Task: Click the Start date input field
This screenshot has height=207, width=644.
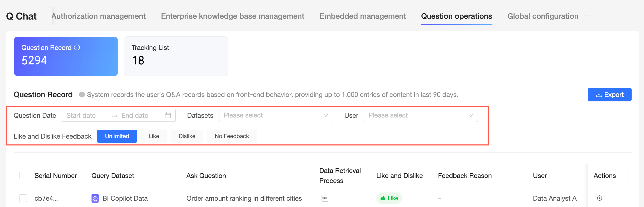Action: pos(84,115)
